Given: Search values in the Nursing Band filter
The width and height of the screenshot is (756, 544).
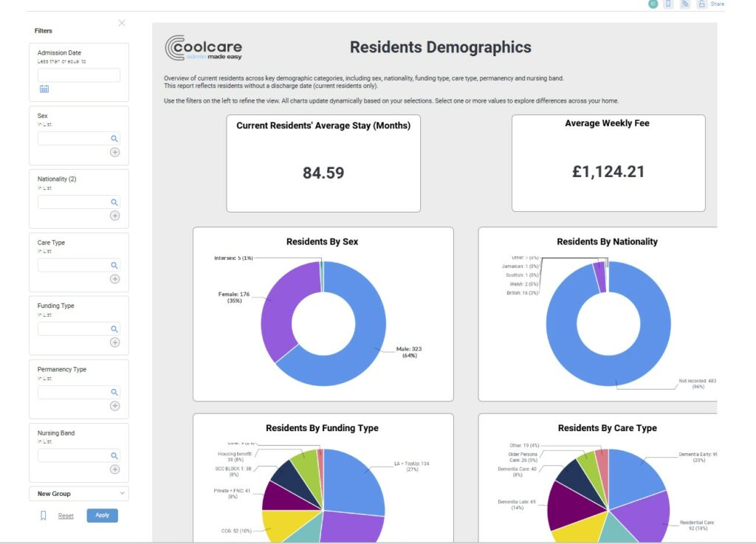Looking at the screenshot, I should (x=114, y=456).
